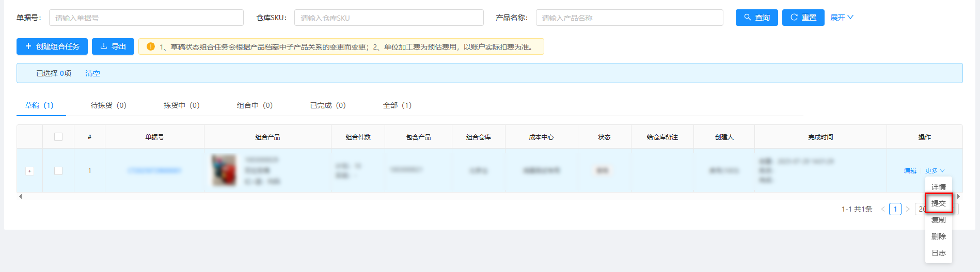Toggle the select-all header checkbox
The width and height of the screenshot is (980, 272).
58,137
